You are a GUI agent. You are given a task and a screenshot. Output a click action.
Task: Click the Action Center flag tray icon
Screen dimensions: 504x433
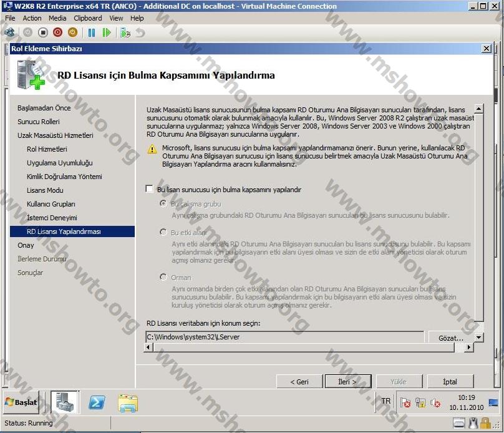pos(405,402)
